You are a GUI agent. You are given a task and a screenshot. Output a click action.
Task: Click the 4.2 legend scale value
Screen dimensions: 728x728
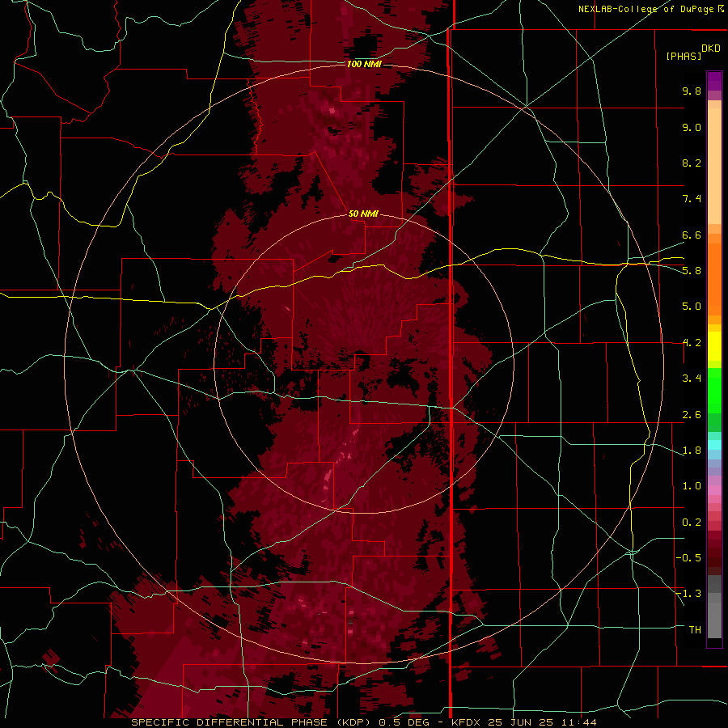pyautogui.click(x=692, y=343)
